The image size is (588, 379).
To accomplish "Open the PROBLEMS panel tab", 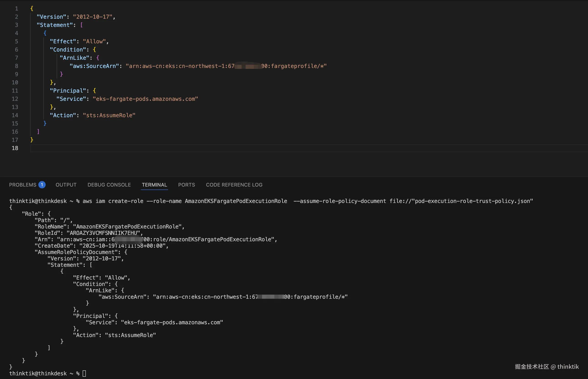I will [x=23, y=184].
